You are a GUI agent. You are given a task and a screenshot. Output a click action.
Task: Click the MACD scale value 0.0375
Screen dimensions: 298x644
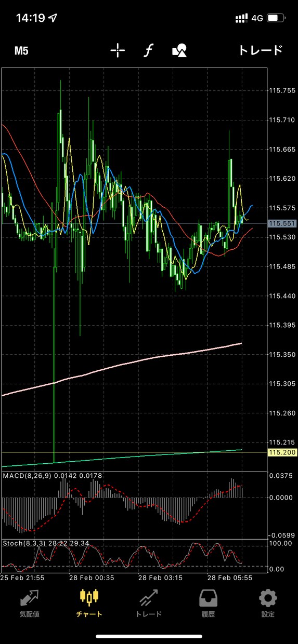tap(282, 476)
